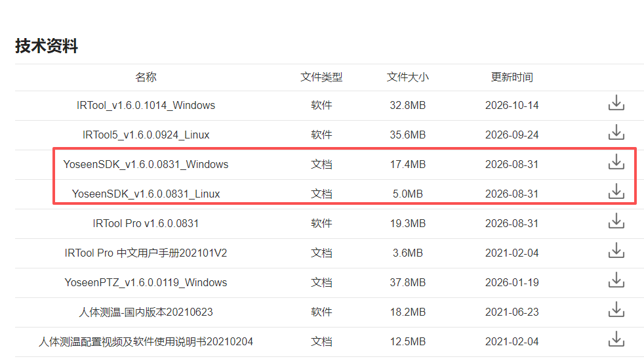Download IRTool Pro v1.6.0.0831 via icon
The width and height of the screenshot is (644, 361).
pyautogui.click(x=616, y=221)
